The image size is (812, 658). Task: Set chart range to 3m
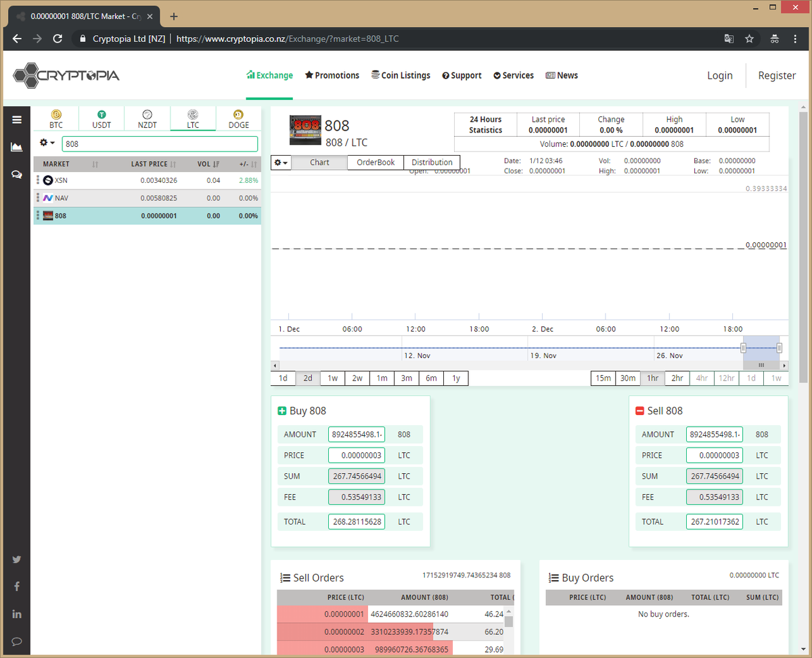[x=407, y=378]
